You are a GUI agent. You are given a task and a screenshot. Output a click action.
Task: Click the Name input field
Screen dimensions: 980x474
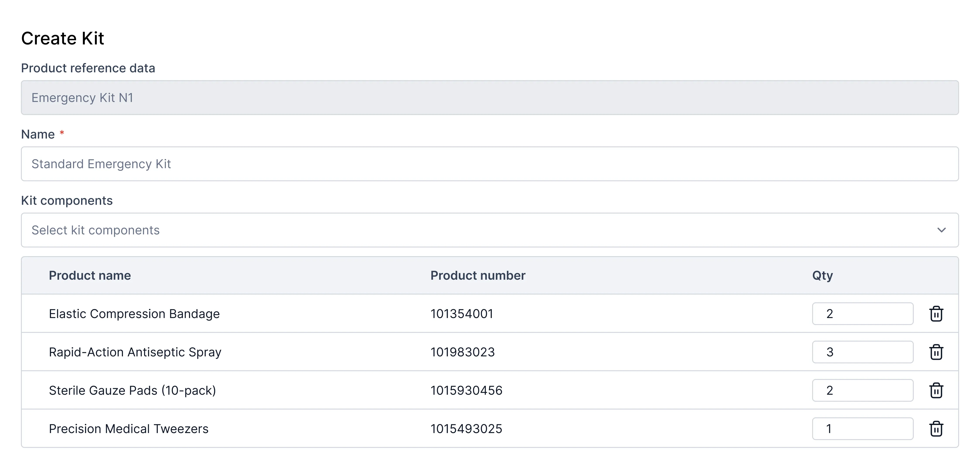coord(490,164)
